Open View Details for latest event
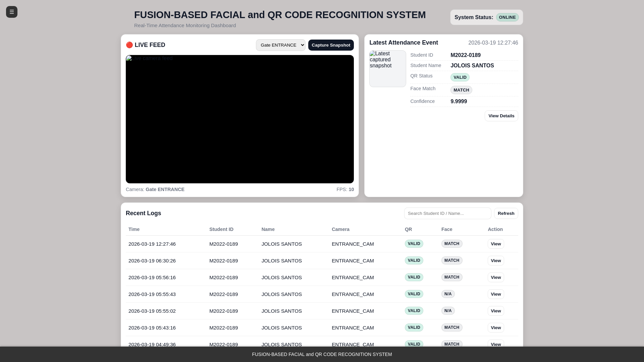The height and width of the screenshot is (362, 644). coord(501,116)
